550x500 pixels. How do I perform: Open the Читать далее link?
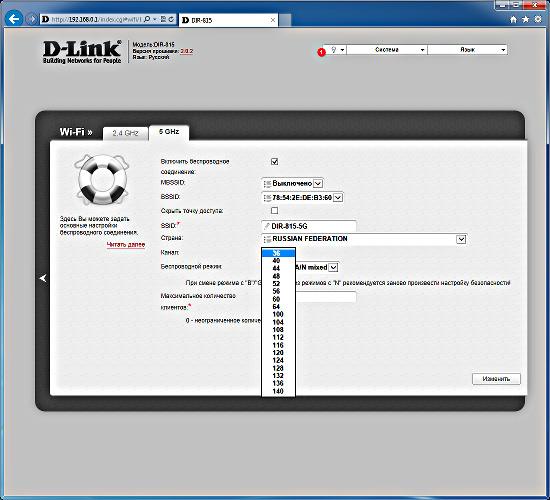(126, 245)
